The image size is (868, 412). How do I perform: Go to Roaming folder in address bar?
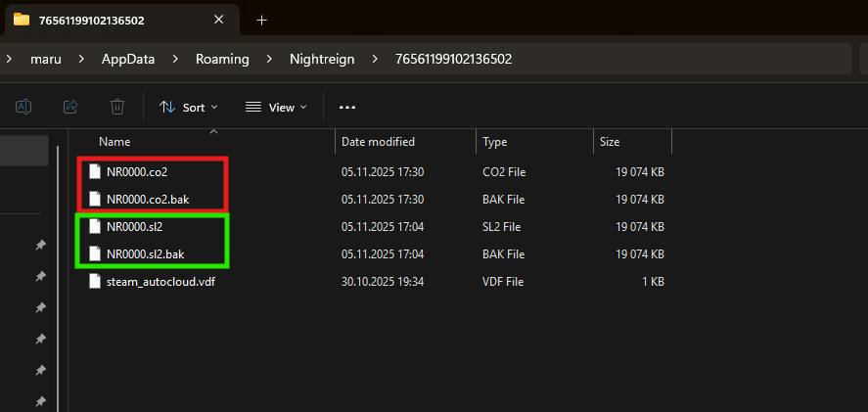(221, 59)
